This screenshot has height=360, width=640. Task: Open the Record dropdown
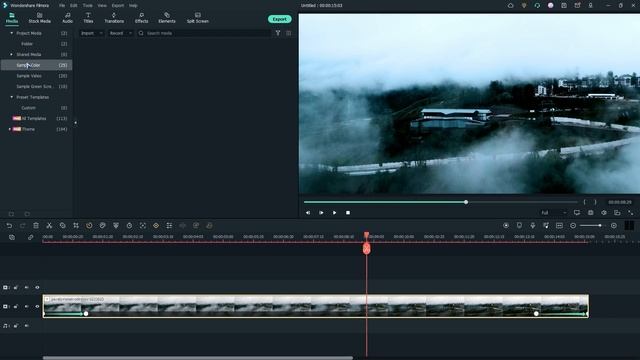[120, 33]
